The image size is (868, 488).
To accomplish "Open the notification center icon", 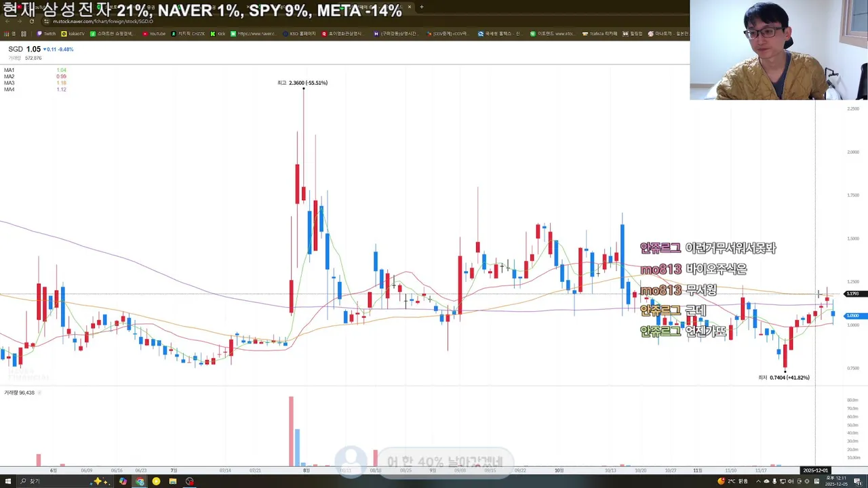I will coord(858,481).
